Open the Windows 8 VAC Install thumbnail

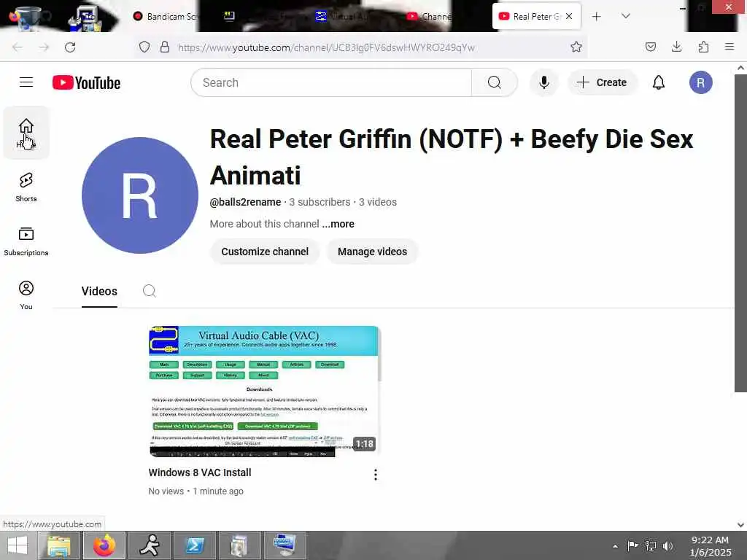coord(264,392)
